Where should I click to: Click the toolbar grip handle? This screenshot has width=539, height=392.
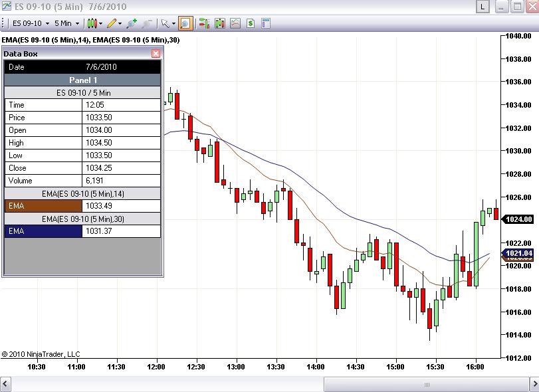coord(3,23)
